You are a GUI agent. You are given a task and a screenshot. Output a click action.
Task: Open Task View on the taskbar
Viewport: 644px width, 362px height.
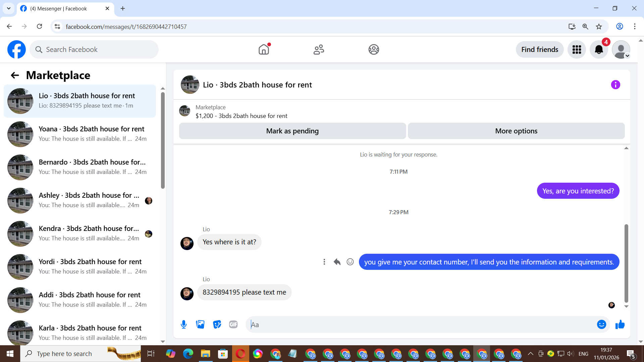[x=151, y=354]
